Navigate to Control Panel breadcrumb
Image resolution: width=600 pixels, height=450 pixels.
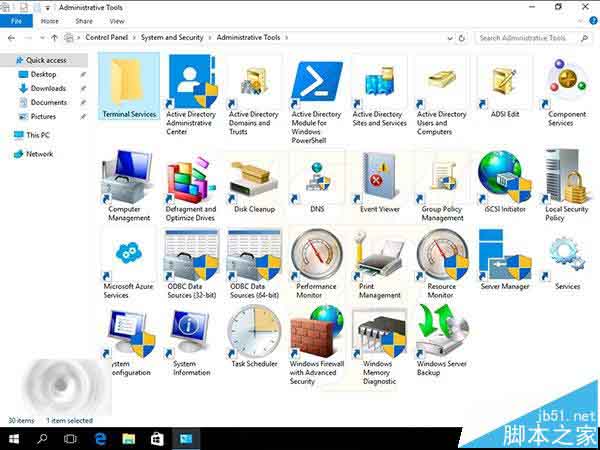106,38
